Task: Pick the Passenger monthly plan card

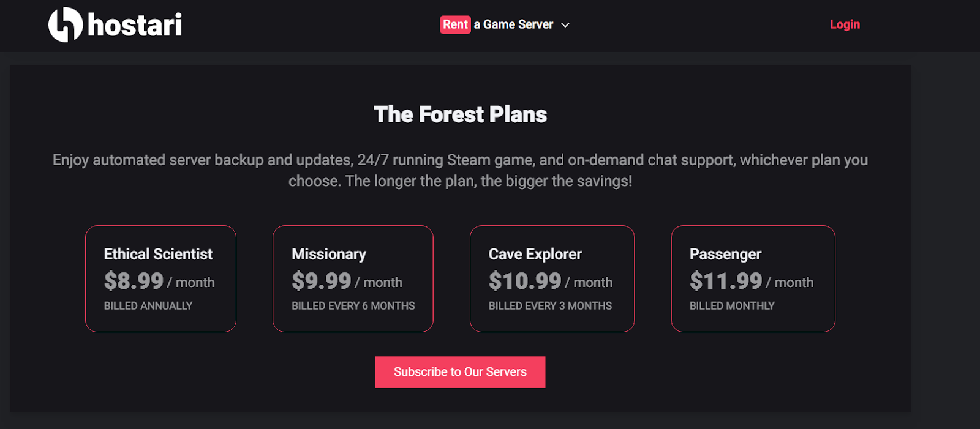Action: pyautogui.click(x=753, y=279)
